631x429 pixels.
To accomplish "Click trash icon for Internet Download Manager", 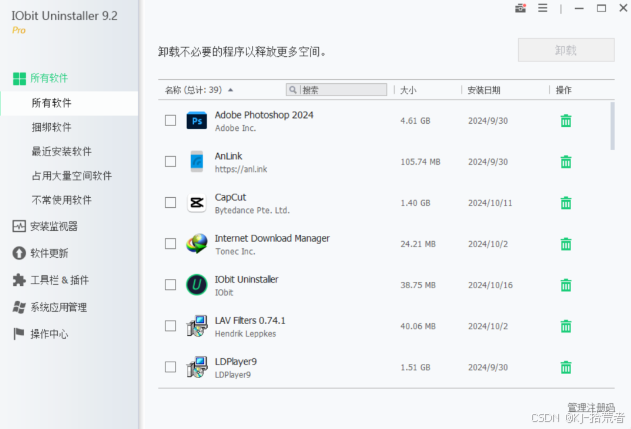I will tap(566, 244).
